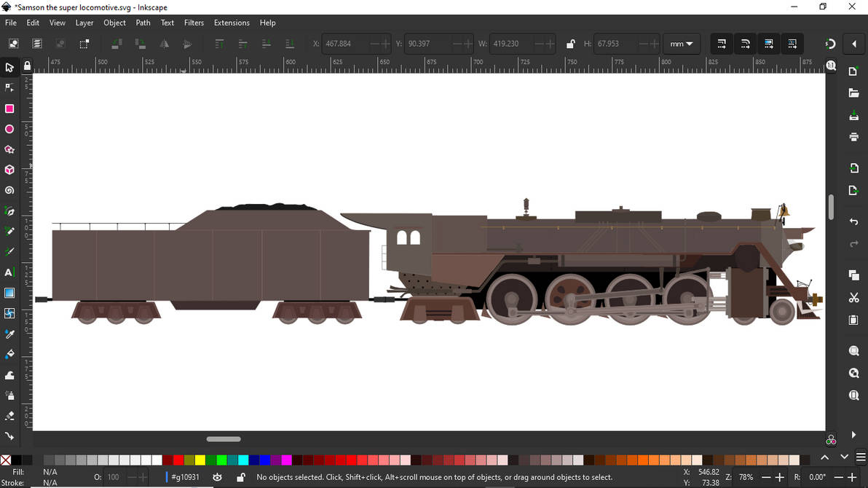The width and height of the screenshot is (868, 488).
Task: Open the Path menu
Action: click(142, 23)
